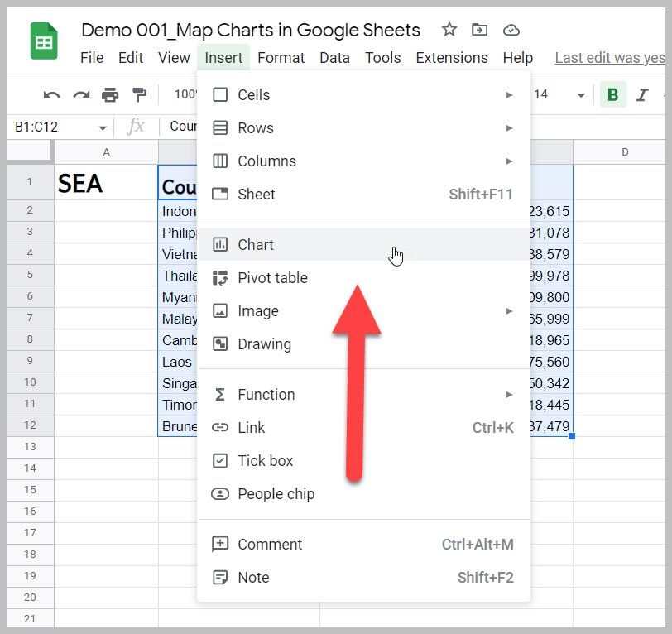This screenshot has width=672, height=634.
Task: Click the Laos cell in row 9
Action: [177, 362]
